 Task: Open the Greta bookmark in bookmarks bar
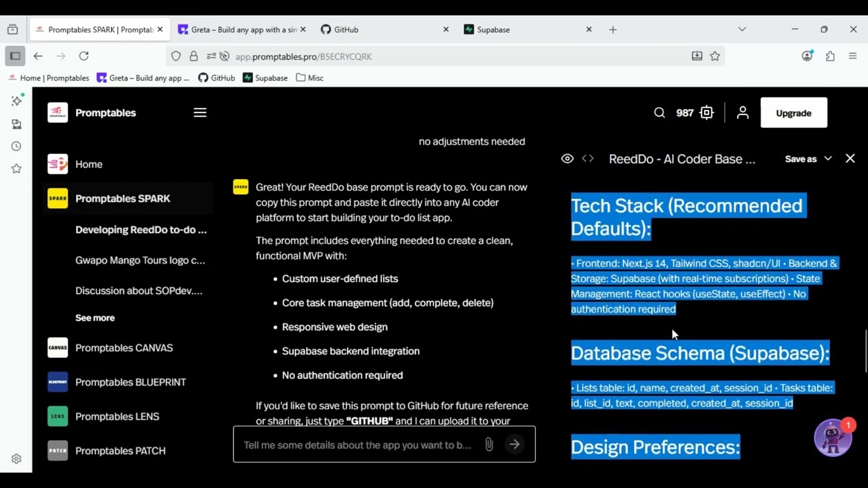(143, 78)
